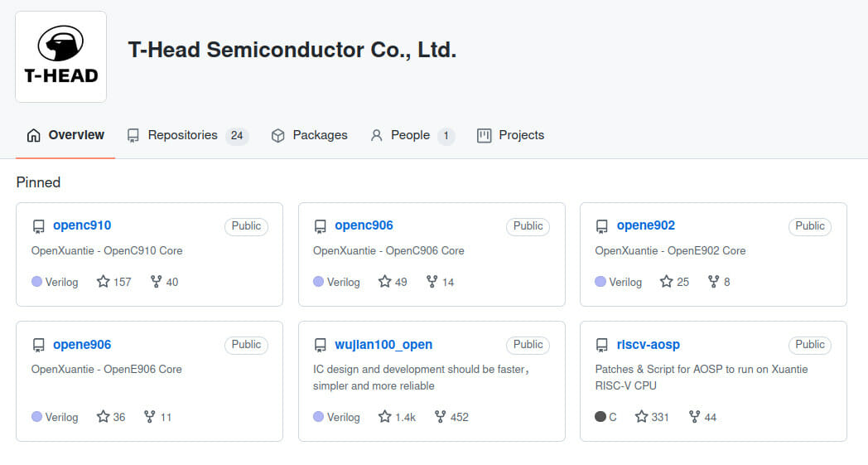Click the star icon showing 157 stargazers

(103, 282)
